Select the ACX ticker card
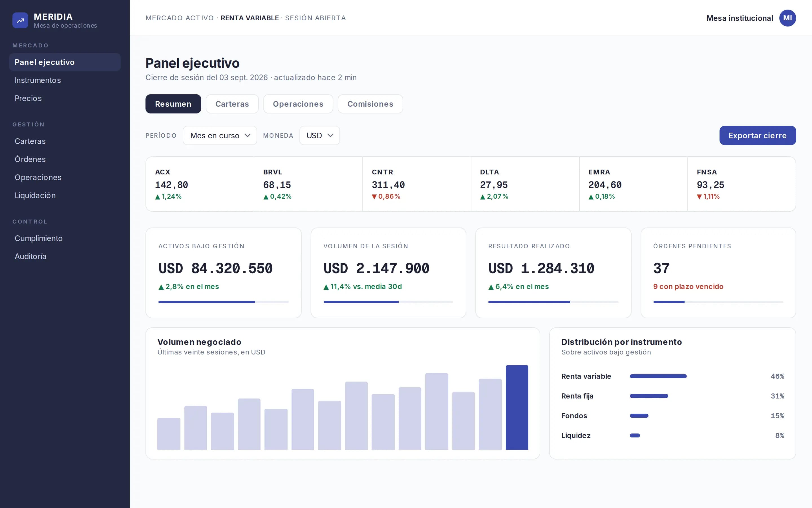Screen dimensions: 812x508 pos(200,184)
